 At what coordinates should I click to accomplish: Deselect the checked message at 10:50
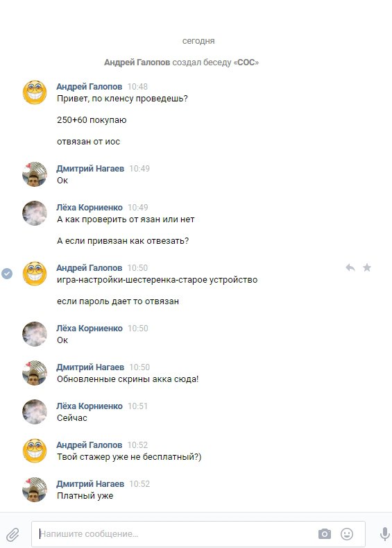click(7, 273)
